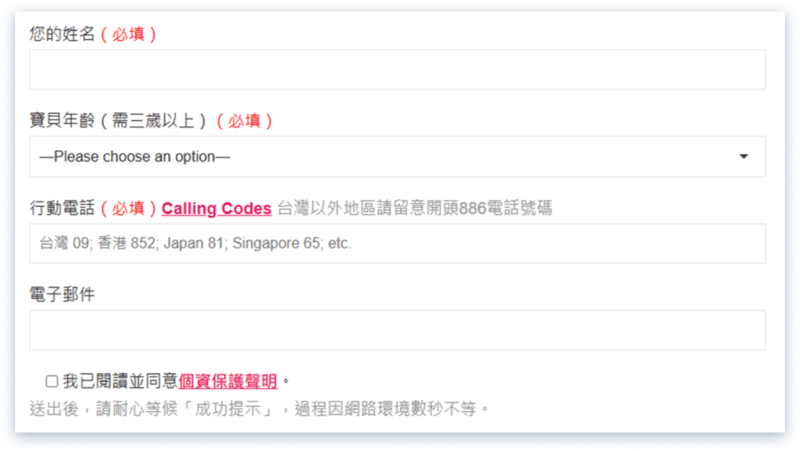The width and height of the screenshot is (800, 451).
Task: Select the "Please choose an option" text
Action: click(x=135, y=157)
